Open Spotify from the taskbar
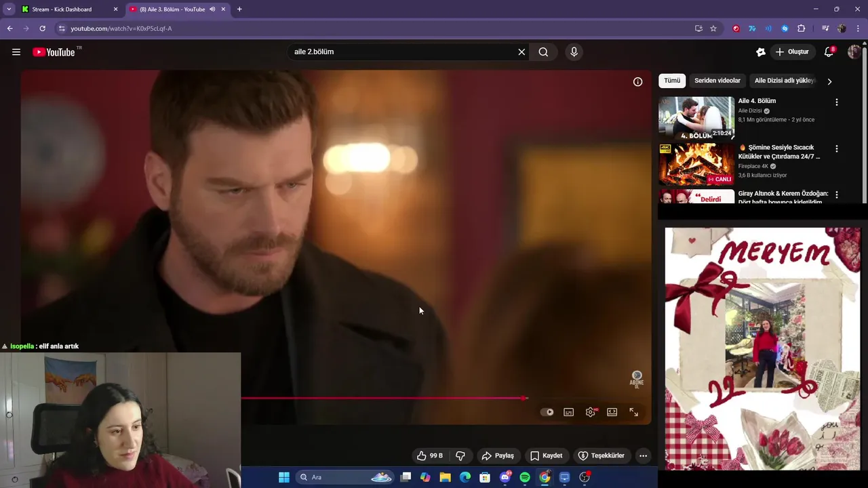This screenshot has height=488, width=868. [x=525, y=477]
